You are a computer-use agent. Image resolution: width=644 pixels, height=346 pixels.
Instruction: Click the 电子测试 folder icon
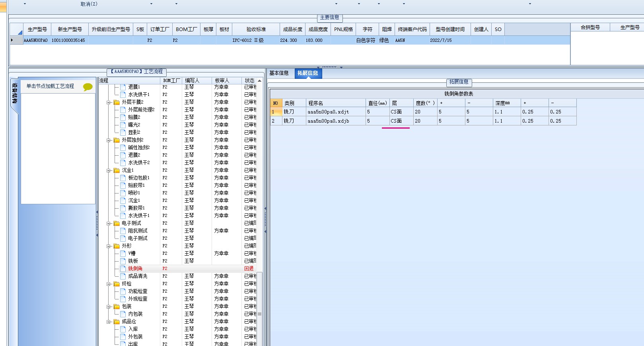117,223
